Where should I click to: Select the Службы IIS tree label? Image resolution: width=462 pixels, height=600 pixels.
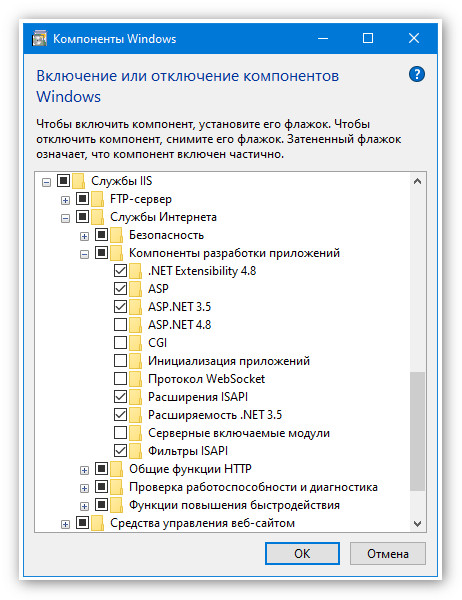click(x=121, y=181)
